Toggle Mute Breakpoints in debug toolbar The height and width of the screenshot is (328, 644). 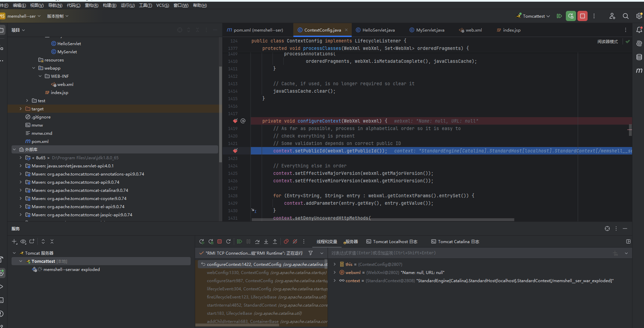295,241
